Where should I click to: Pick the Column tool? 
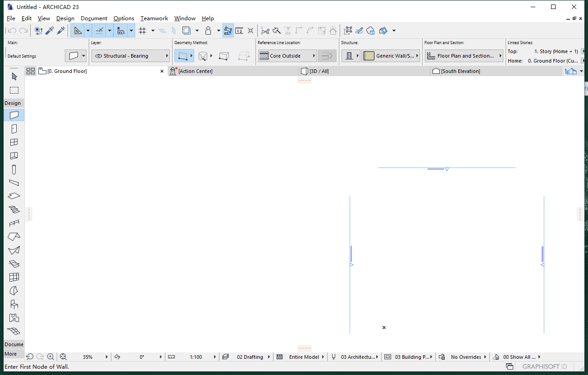(x=14, y=170)
